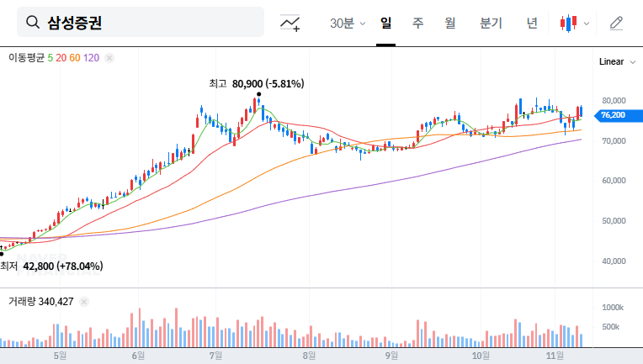Click the search magnifier icon

34,23
